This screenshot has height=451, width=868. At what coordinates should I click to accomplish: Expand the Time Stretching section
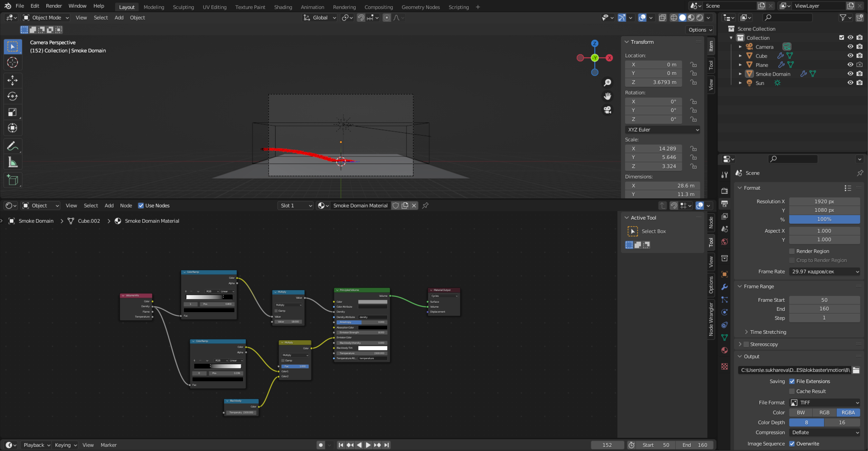(x=768, y=332)
